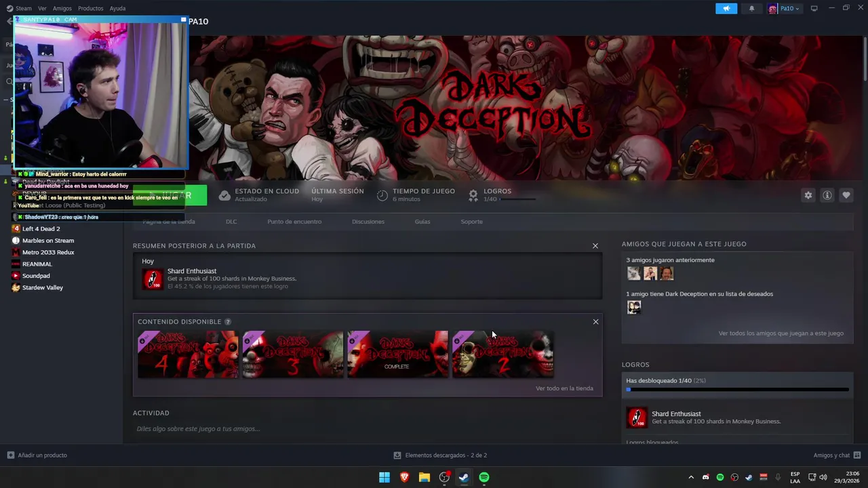
Task: Click the Soundpad app icon
Action: click(16, 276)
